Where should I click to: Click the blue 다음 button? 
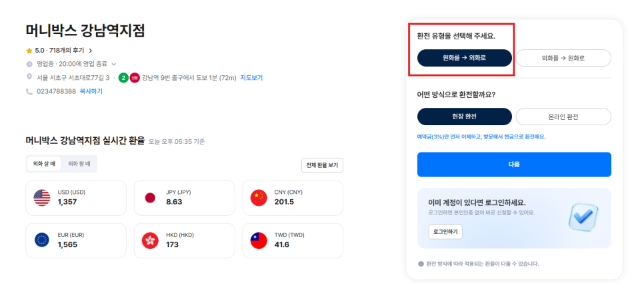pos(514,164)
